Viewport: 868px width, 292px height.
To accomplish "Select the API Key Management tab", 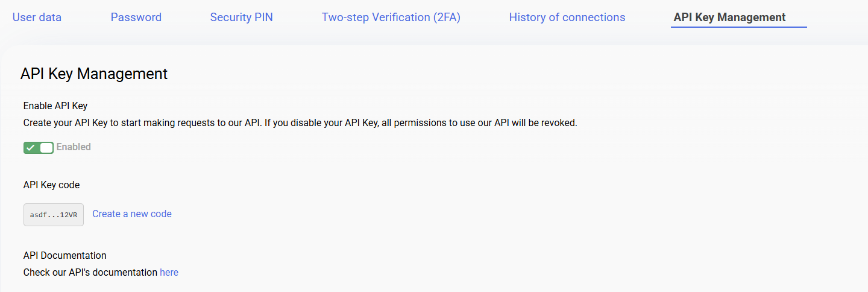I will click(729, 17).
